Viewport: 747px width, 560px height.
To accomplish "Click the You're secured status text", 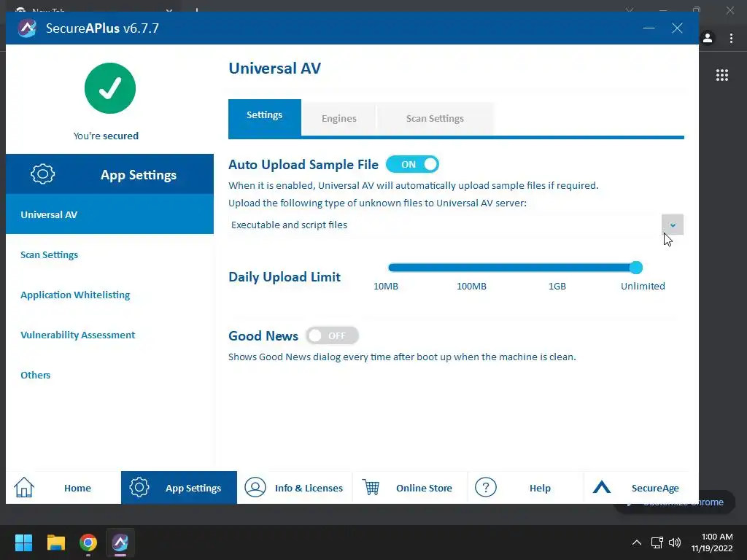I will click(106, 136).
